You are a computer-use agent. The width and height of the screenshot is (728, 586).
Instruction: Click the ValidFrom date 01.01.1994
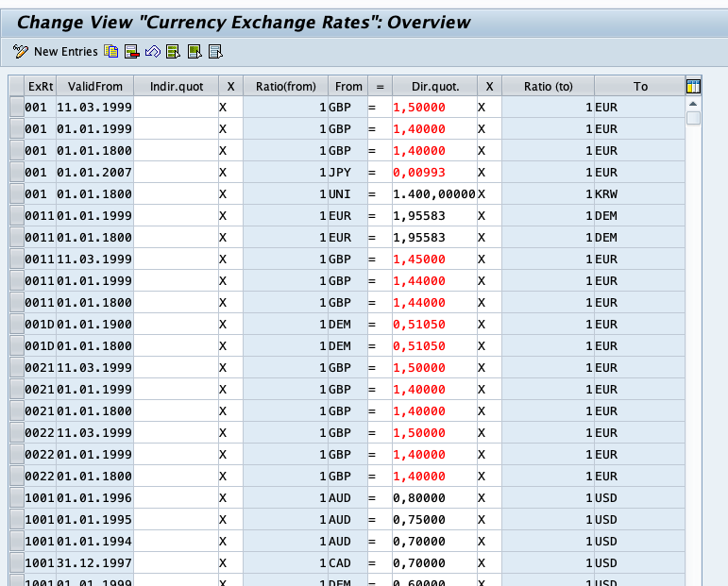[x=94, y=542]
